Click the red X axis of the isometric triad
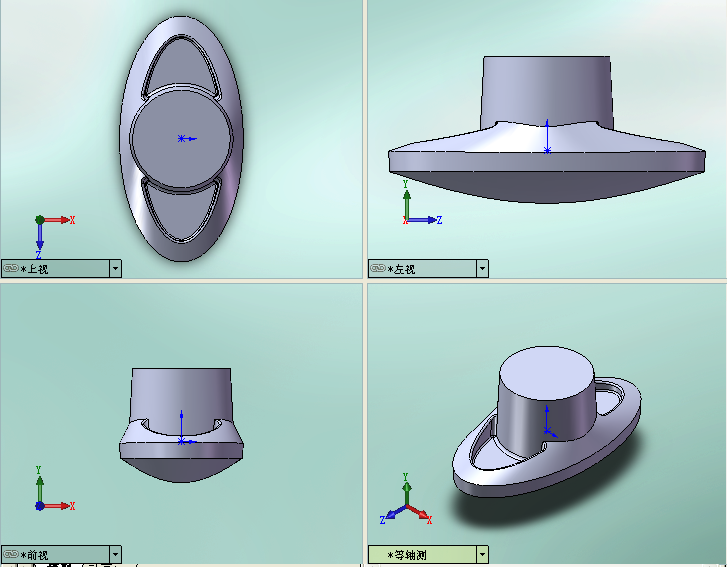Viewport: 727px width, 567px height. (420, 514)
